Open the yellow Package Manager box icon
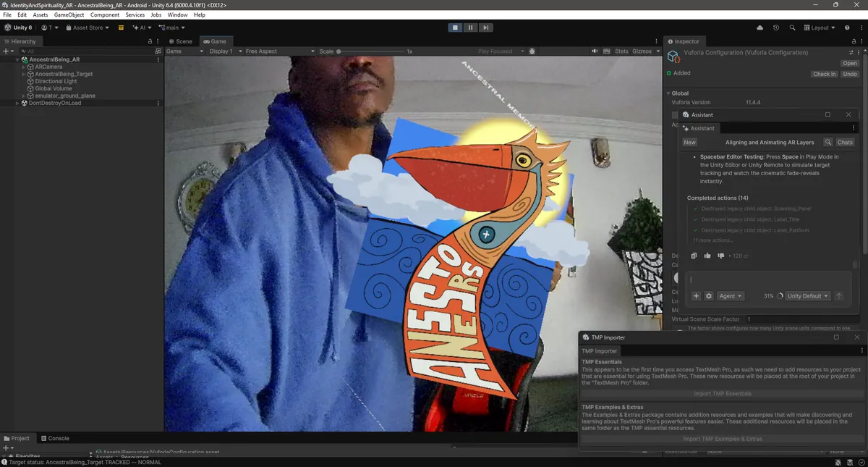The height and width of the screenshot is (467, 868). (121, 28)
